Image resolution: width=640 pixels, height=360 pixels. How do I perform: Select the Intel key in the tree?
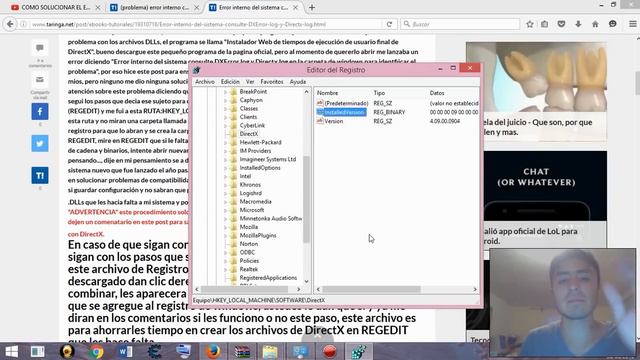point(245,176)
